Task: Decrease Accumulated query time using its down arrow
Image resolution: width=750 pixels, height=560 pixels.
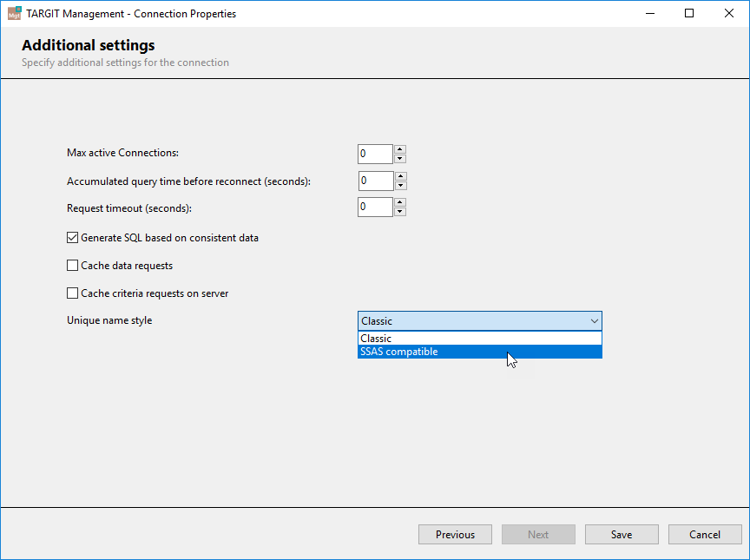Action: click(399, 184)
